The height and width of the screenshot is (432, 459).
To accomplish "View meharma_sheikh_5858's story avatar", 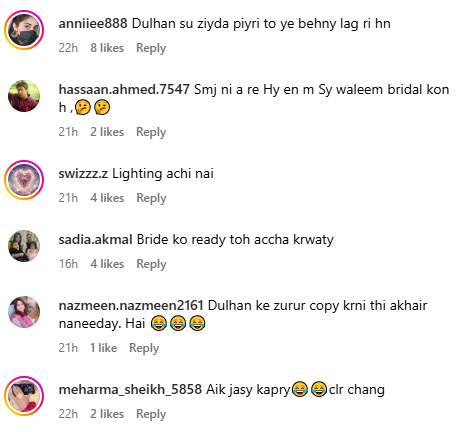I will tap(24, 396).
